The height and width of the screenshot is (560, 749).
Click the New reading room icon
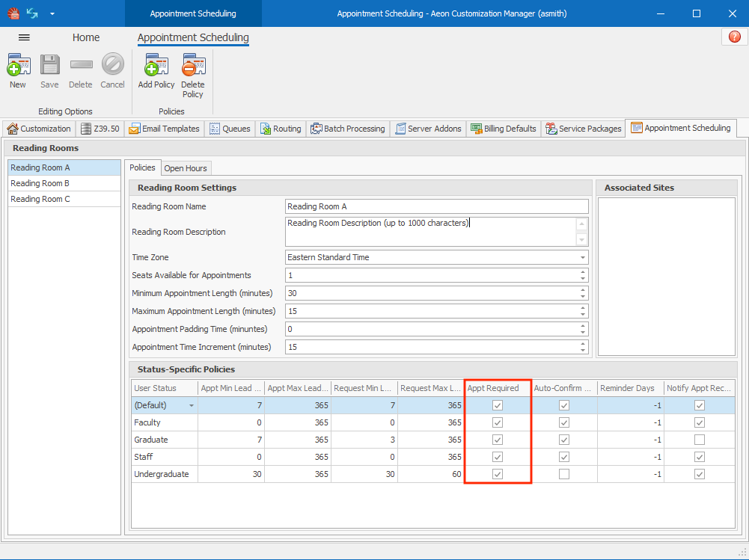click(x=18, y=67)
